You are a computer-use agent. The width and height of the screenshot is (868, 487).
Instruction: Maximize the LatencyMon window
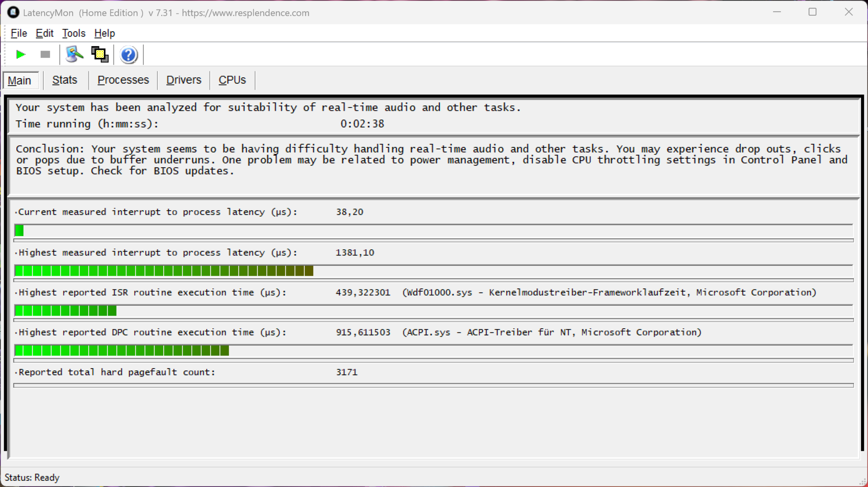coord(812,12)
